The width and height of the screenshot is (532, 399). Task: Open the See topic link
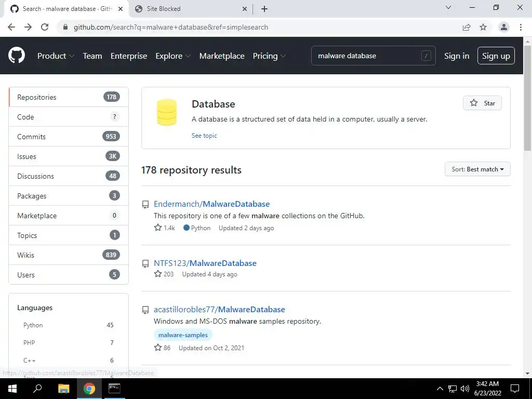click(x=204, y=136)
